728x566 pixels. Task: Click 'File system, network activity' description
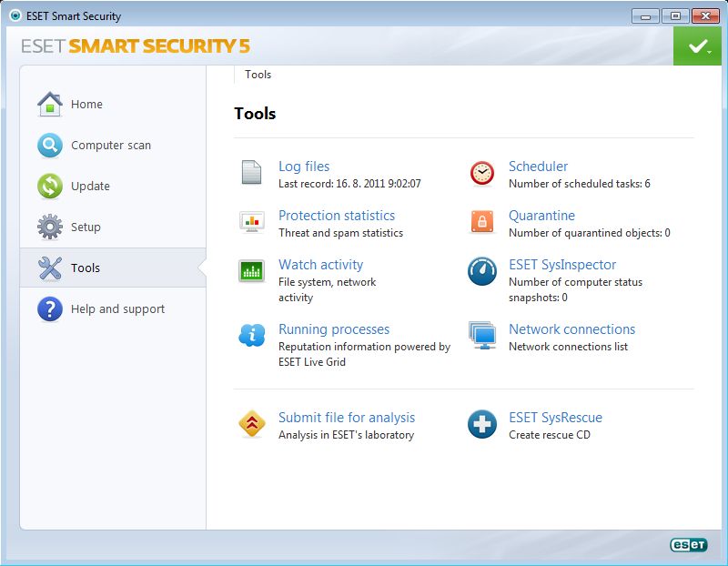[x=328, y=289]
